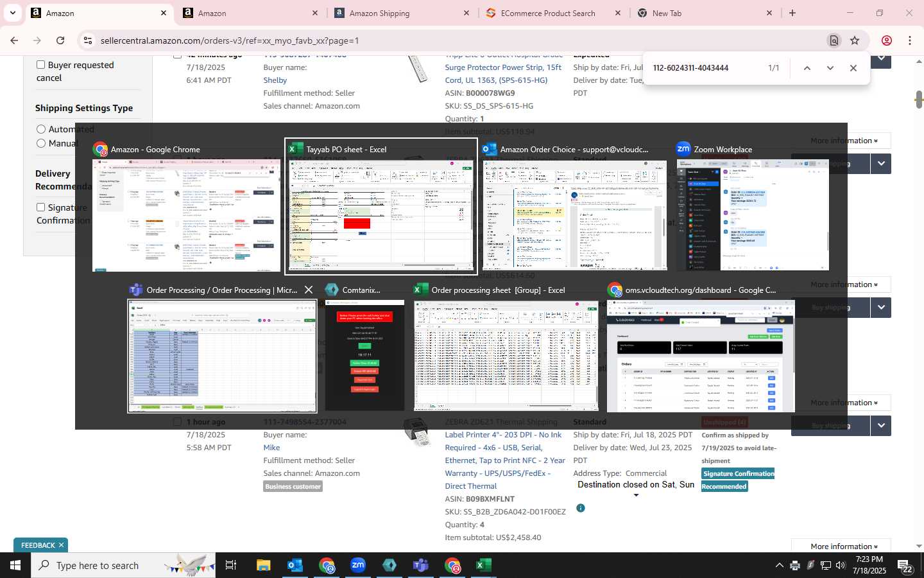Open Tripp Lite Surge Protector Power Strip link
The height and width of the screenshot is (578, 924).
tap(504, 67)
